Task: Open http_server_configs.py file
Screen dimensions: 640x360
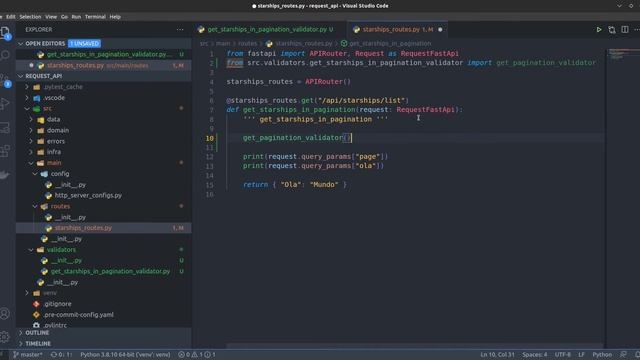Action: click(x=88, y=196)
